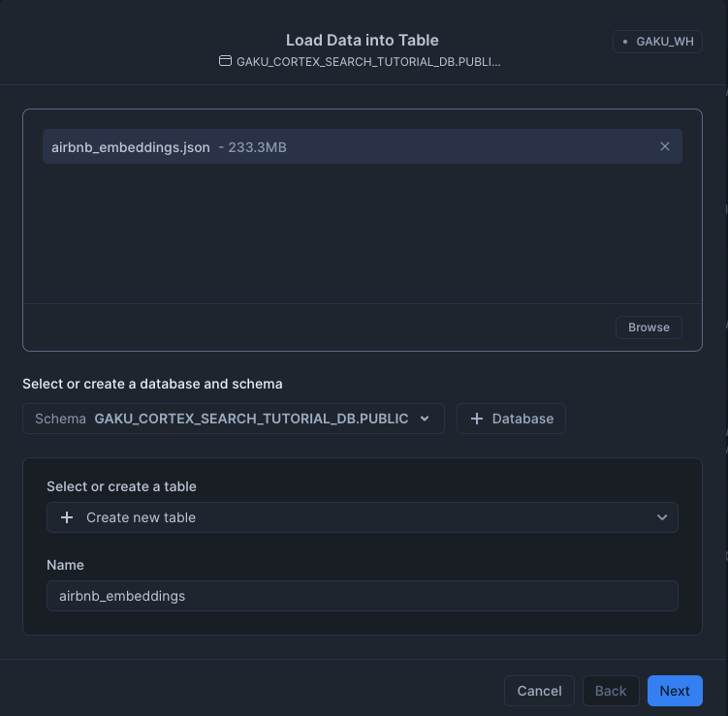728x716 pixels.
Task: Cancel the Load Data dialog
Action: pyautogui.click(x=540, y=691)
